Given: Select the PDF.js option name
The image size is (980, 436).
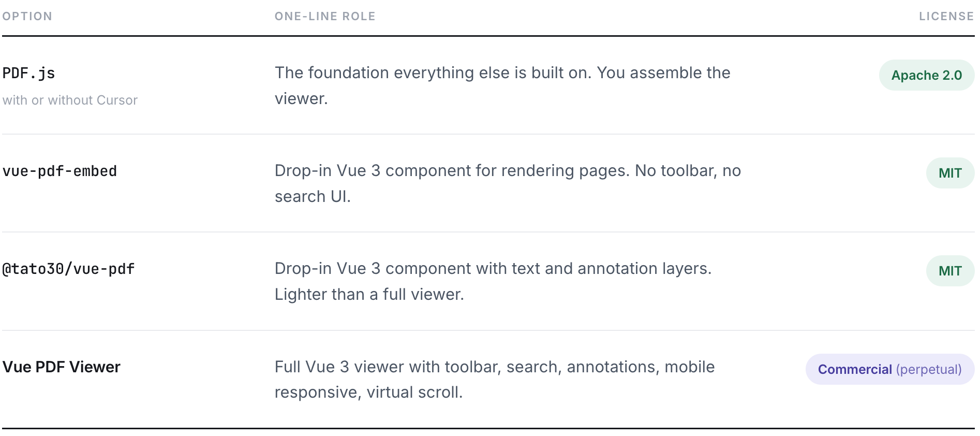Looking at the screenshot, I should (x=29, y=73).
